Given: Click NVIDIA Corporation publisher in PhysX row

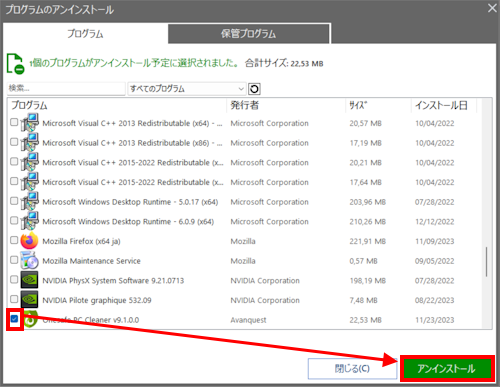Looking at the screenshot, I should pyautogui.click(x=265, y=281).
